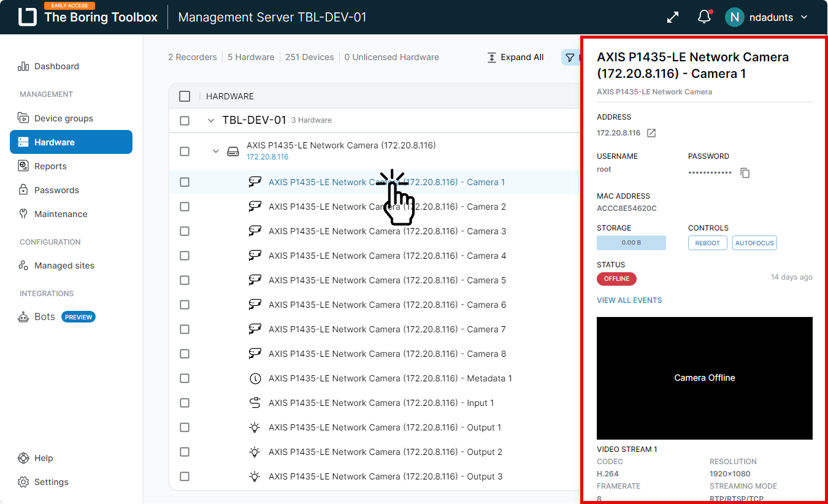This screenshot has height=504, width=828.
Task: Check the Camera 3 checkbox
Action: 185,231
